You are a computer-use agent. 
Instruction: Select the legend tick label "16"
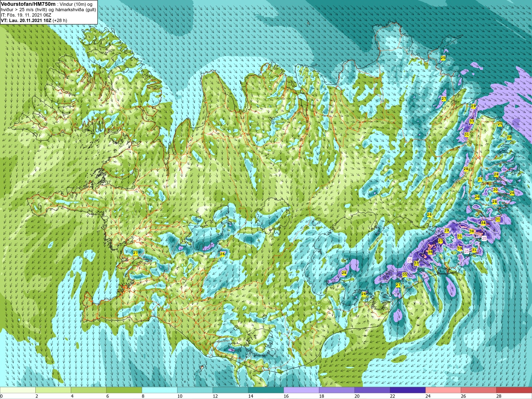[286, 396]
